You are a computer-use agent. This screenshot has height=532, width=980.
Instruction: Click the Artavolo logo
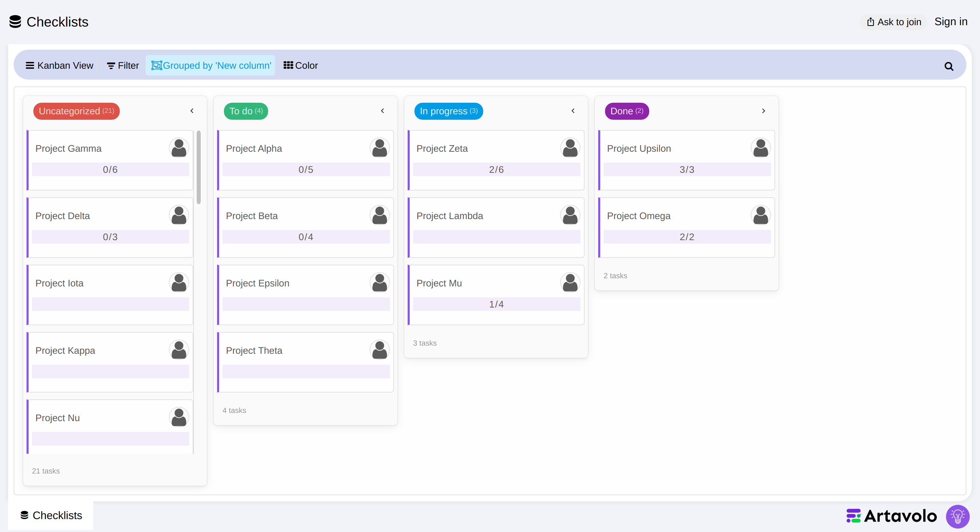tap(892, 516)
